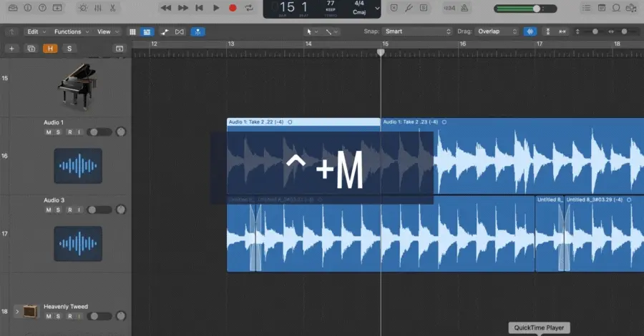
Task: Click the 4/4 time signature
Action: click(359, 4)
